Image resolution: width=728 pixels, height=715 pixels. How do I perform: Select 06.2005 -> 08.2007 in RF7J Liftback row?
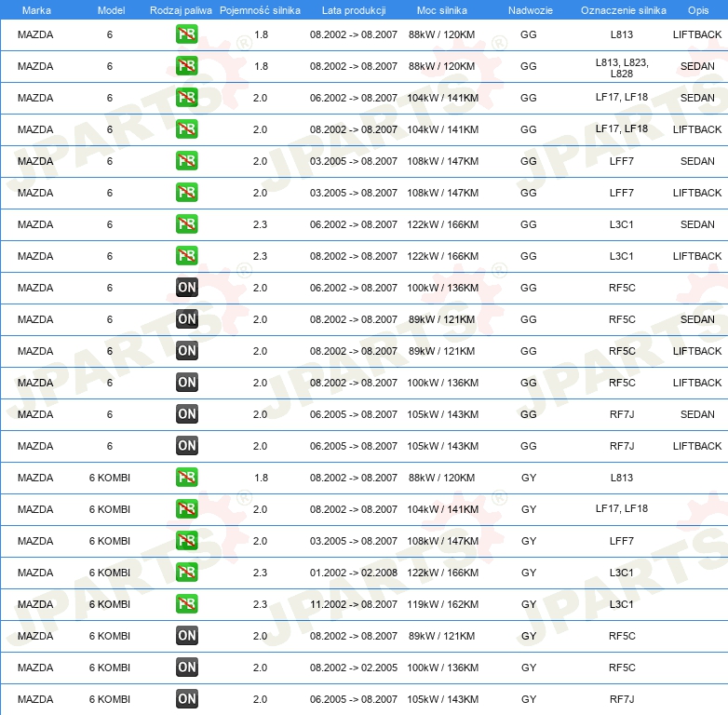pyautogui.click(x=354, y=446)
